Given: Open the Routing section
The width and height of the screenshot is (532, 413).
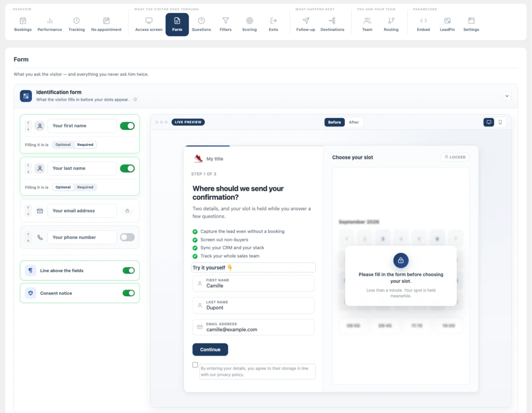Looking at the screenshot, I should point(391,24).
